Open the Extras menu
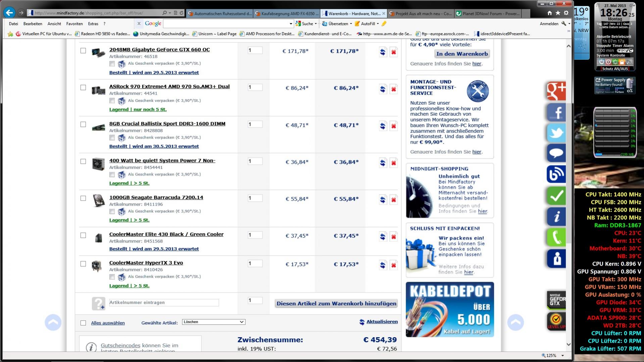644x362 pixels. 93,24
